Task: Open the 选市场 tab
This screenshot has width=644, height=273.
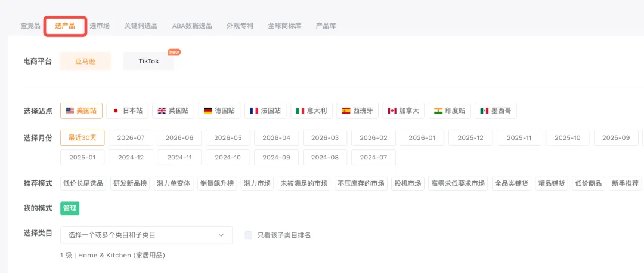Action: tap(100, 26)
